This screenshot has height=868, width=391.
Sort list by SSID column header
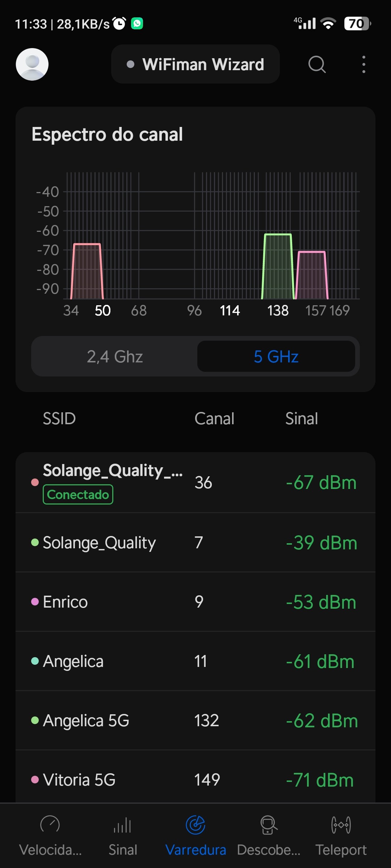coord(59,418)
